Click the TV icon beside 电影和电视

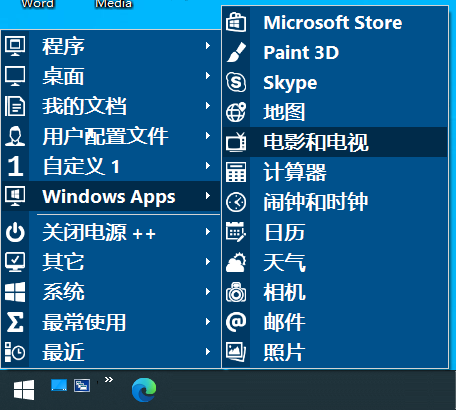click(236, 142)
